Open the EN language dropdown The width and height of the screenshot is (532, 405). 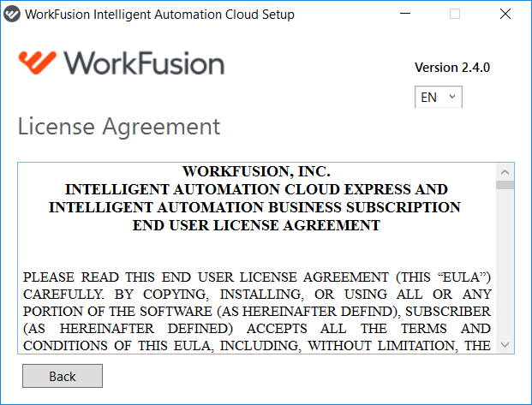(438, 97)
